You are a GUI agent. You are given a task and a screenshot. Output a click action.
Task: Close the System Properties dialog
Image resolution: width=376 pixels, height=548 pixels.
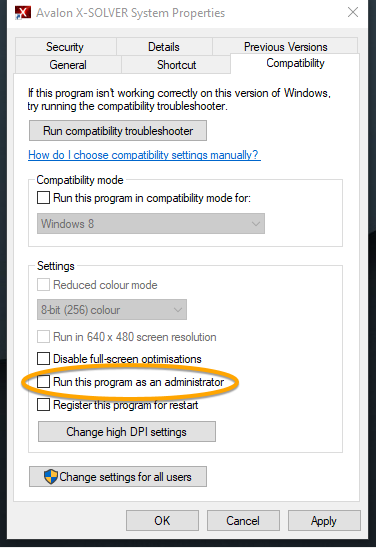(x=353, y=13)
